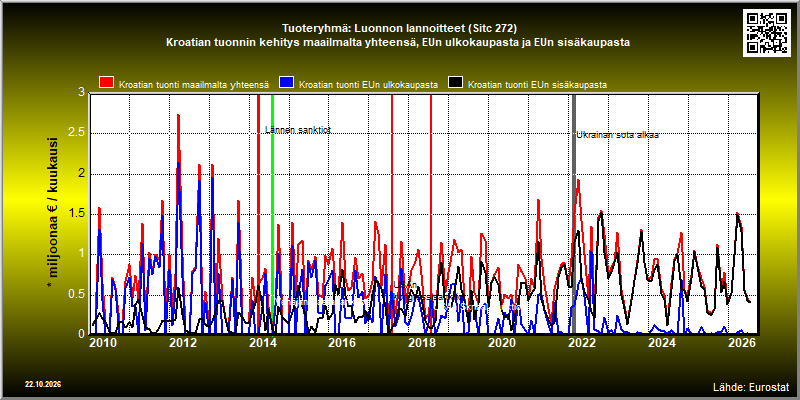Viewport: 800px width, 400px height.
Task: Click y-axis value 2
Action: click(82, 174)
